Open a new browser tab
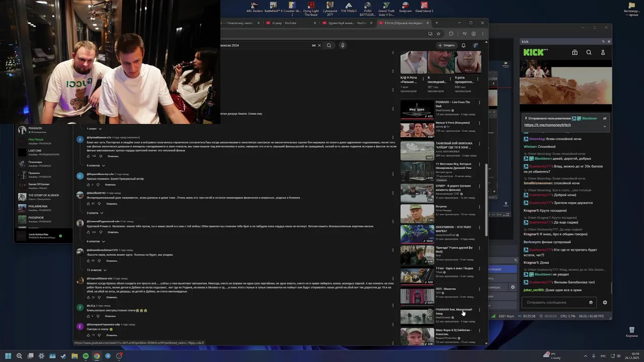Image resolution: width=644 pixels, height=362 pixels. point(436,23)
